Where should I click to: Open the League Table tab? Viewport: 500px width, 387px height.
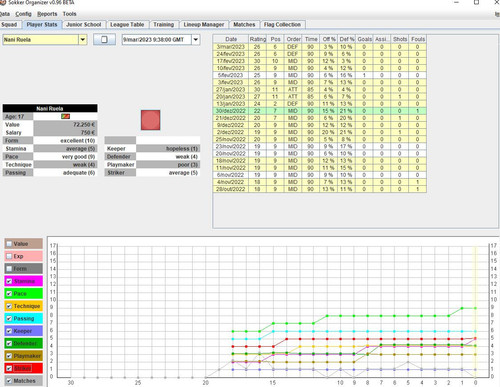point(127,25)
